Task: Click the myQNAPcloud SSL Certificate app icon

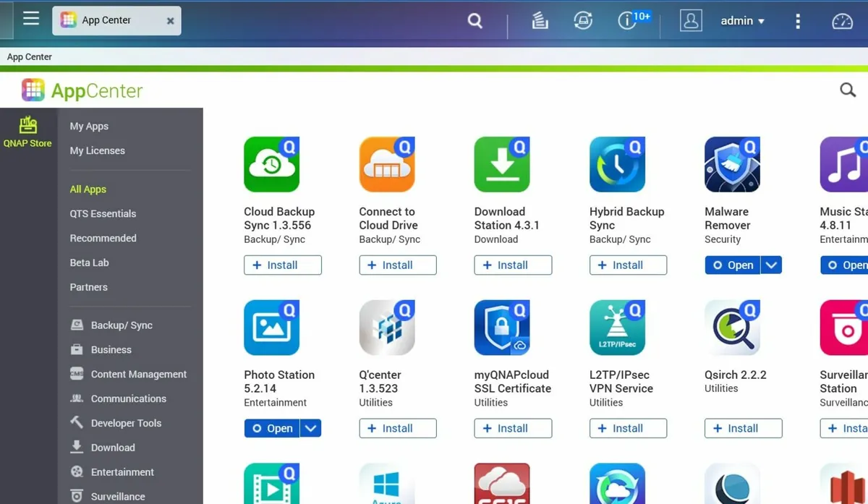Action: coord(502,328)
